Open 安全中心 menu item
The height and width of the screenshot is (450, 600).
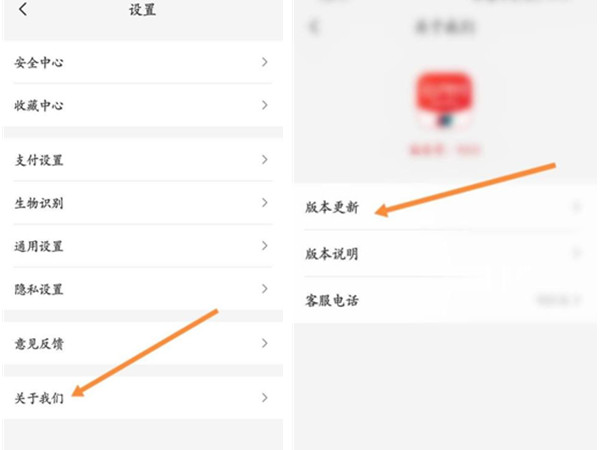coord(143,62)
